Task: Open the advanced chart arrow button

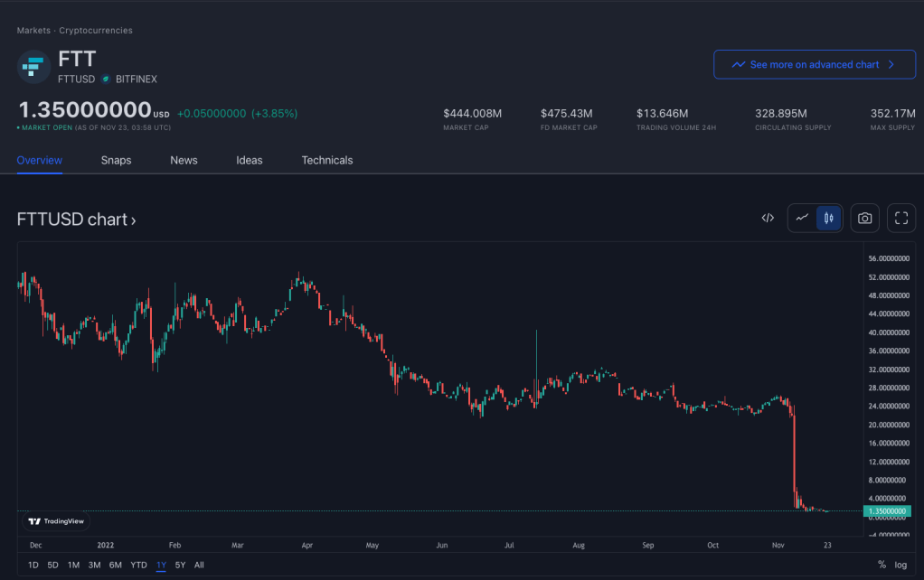Action: point(891,65)
